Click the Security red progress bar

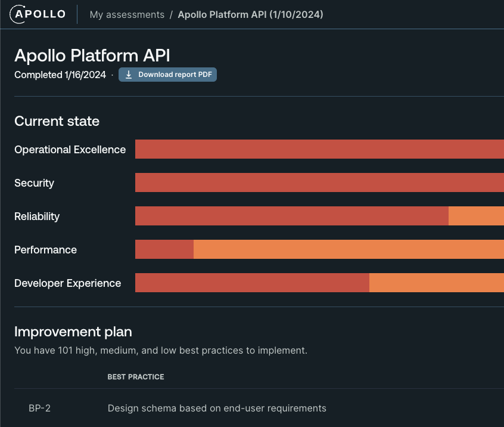click(x=319, y=182)
